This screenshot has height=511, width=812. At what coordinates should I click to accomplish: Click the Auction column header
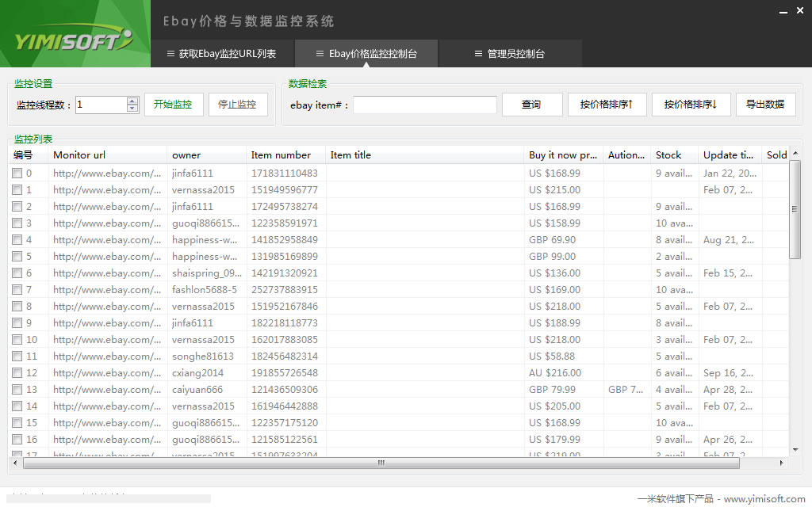coord(626,155)
